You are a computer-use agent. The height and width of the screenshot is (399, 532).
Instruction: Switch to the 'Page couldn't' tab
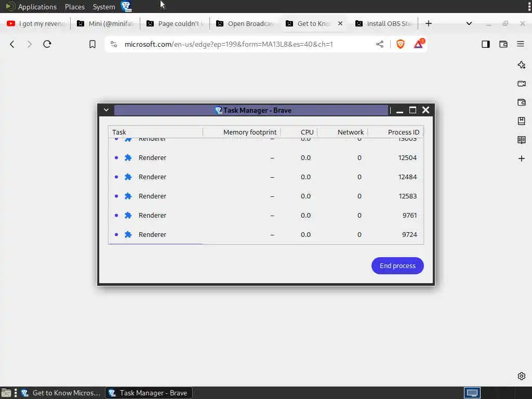click(x=175, y=23)
